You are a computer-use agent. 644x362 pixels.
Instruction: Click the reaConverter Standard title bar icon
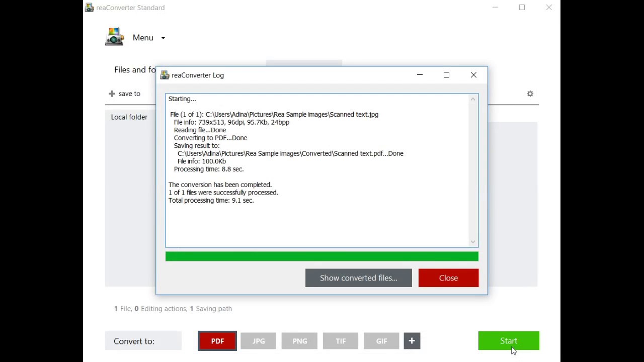click(89, 8)
